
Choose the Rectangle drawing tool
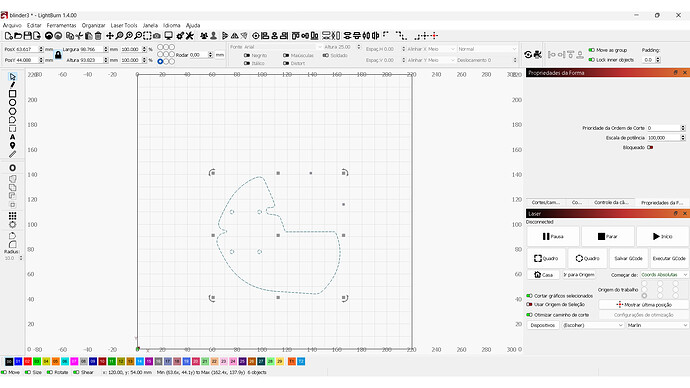pos(12,94)
